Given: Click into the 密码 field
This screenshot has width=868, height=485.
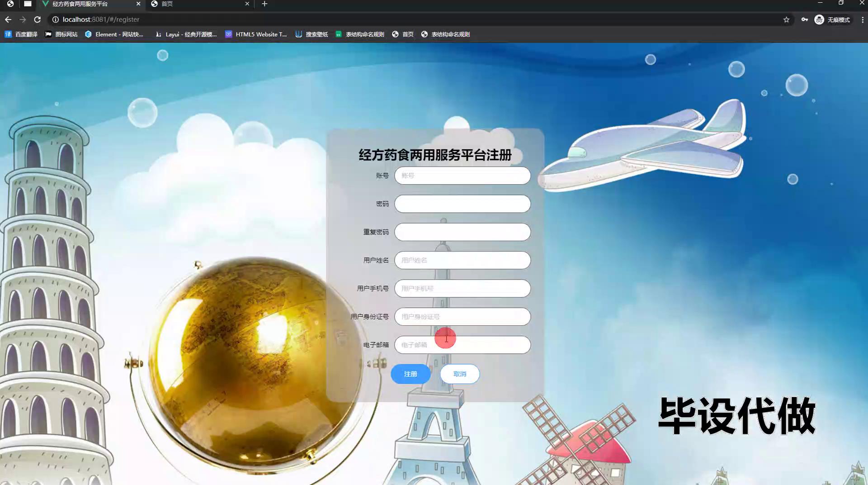Looking at the screenshot, I should click(x=462, y=204).
